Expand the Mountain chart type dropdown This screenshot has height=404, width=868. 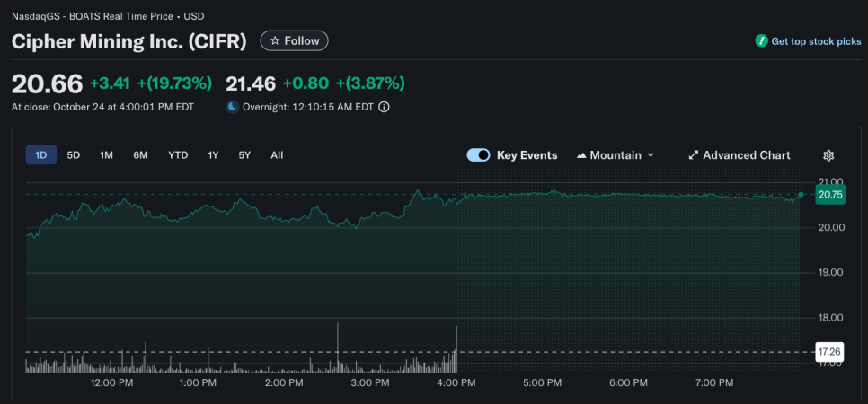(651, 155)
